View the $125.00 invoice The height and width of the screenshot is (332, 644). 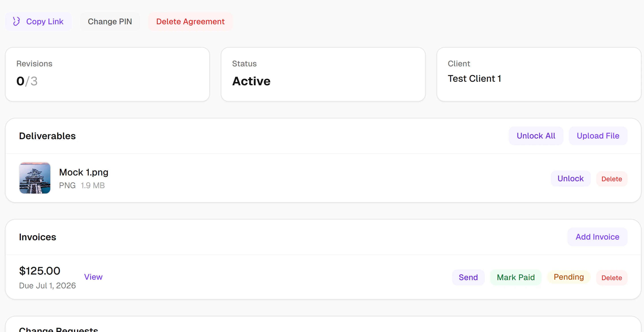(x=93, y=277)
